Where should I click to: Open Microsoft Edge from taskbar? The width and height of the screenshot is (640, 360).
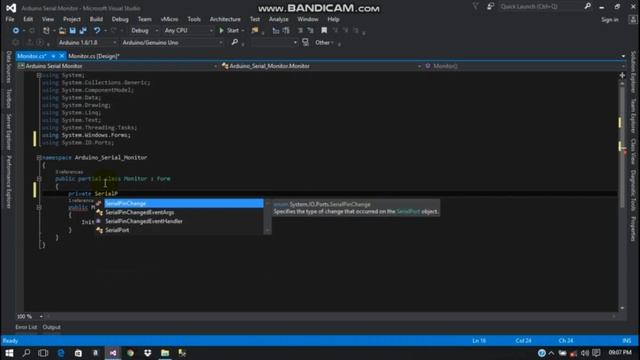(x=60, y=353)
